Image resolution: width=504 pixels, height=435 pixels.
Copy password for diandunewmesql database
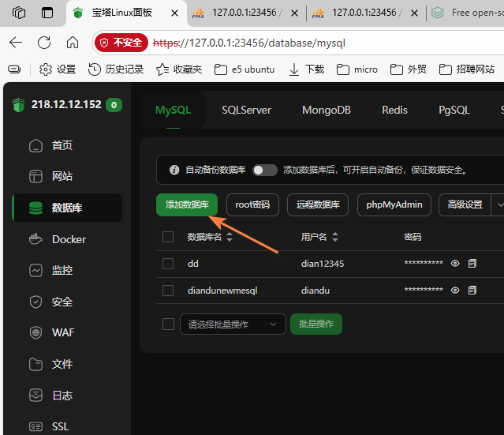coord(472,291)
